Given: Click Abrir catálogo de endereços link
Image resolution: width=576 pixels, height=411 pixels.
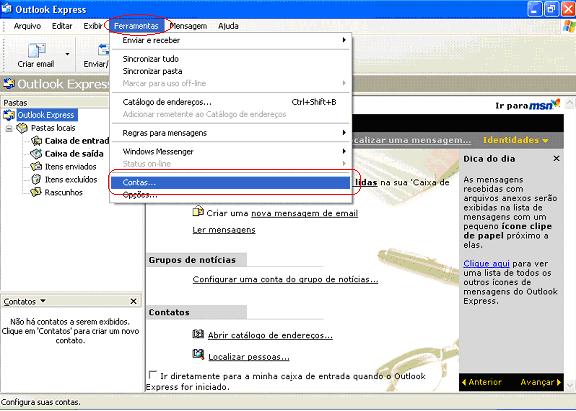Looking at the screenshot, I should [x=270, y=335].
